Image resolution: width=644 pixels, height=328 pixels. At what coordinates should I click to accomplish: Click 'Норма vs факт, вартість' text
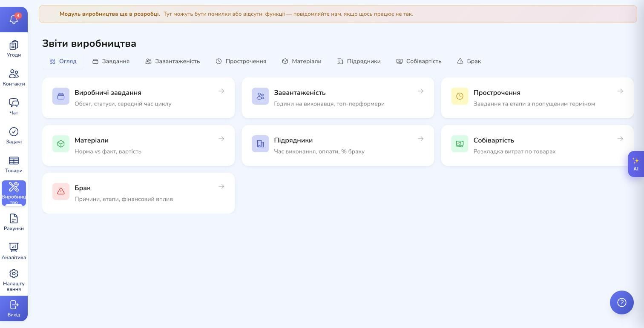tap(108, 151)
